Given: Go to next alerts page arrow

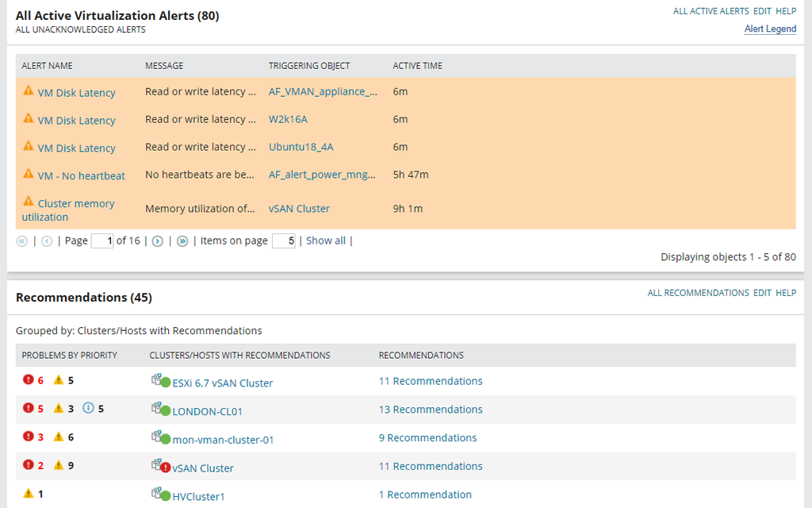Looking at the screenshot, I should (x=158, y=241).
